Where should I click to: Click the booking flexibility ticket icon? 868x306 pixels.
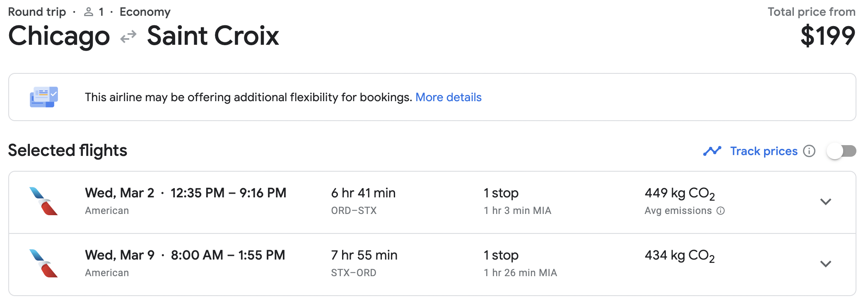(44, 97)
